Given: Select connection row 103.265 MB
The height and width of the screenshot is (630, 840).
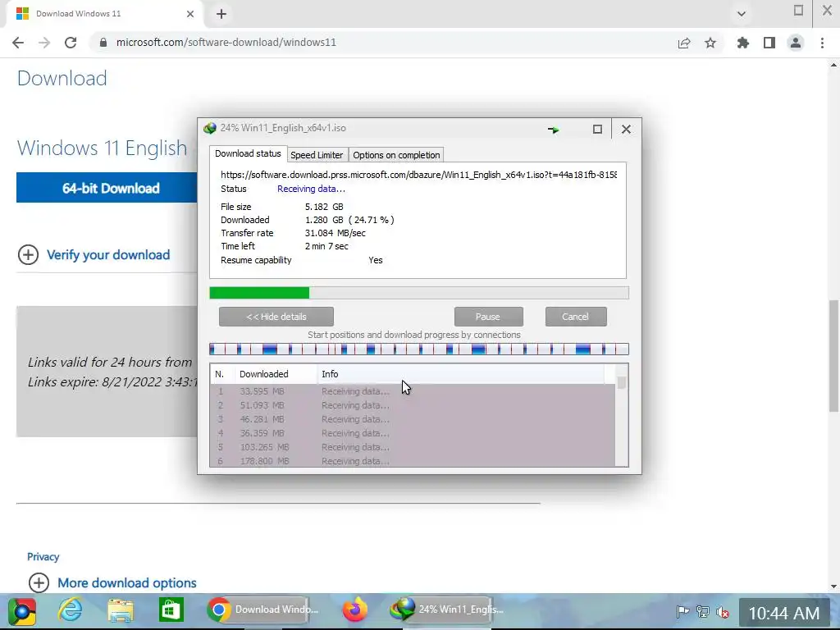Looking at the screenshot, I should click(x=413, y=447).
